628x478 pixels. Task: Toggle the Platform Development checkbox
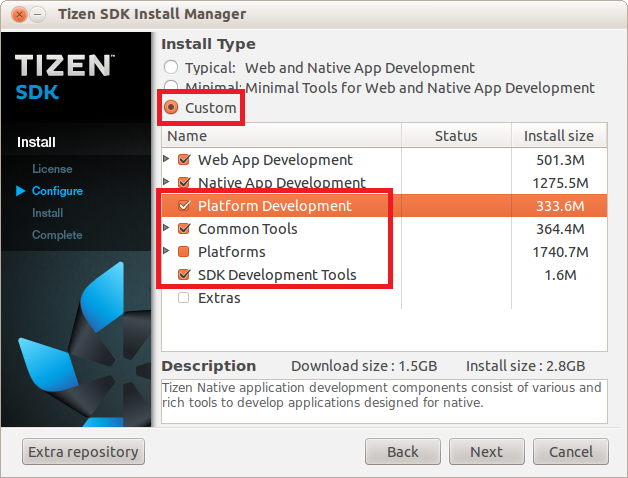click(184, 206)
